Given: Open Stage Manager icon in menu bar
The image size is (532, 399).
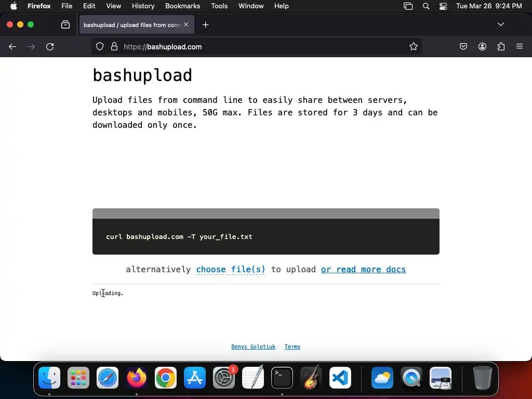Looking at the screenshot, I should (408, 6).
